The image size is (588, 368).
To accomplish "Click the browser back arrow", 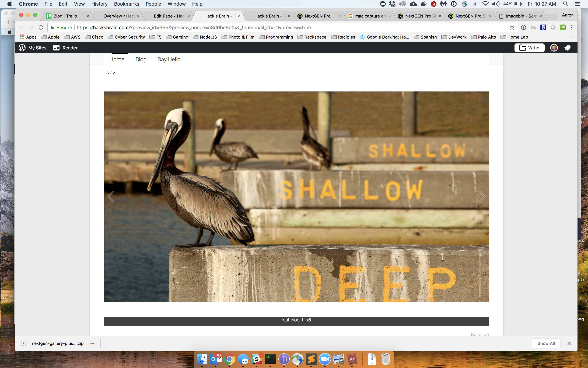I will tap(21, 27).
